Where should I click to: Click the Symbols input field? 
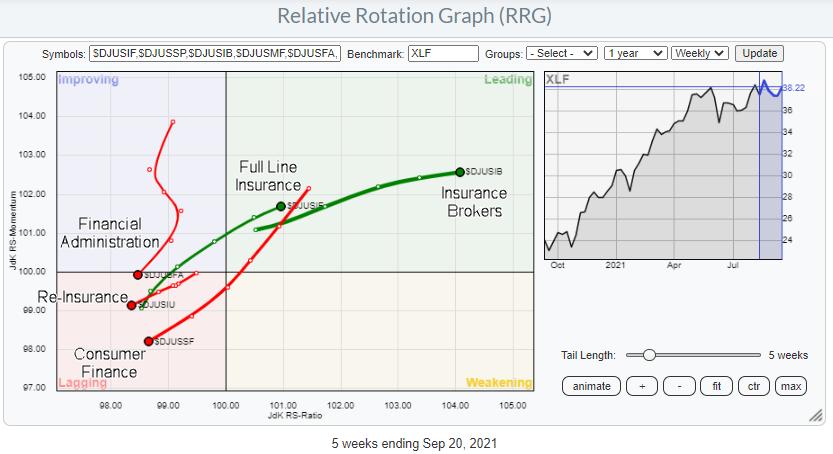coord(216,53)
